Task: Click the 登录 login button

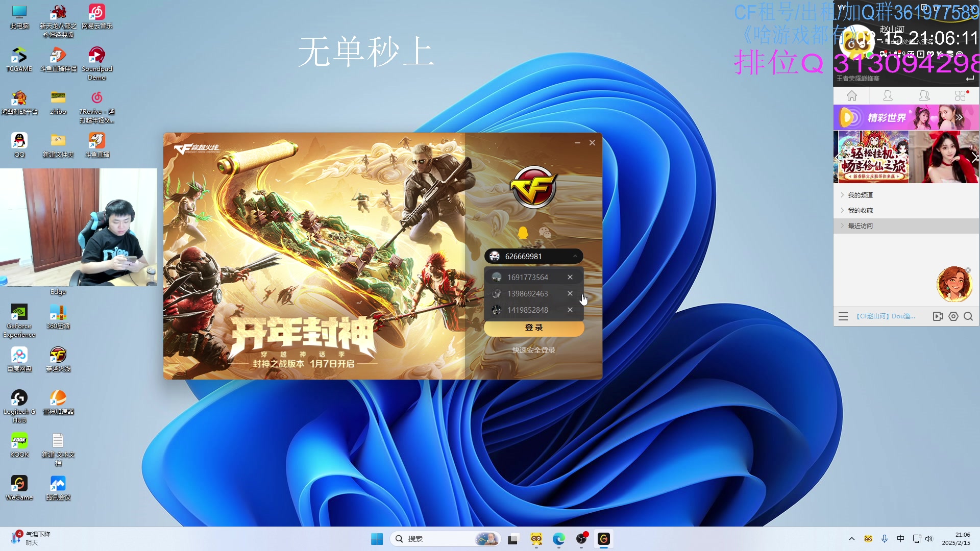Action: (x=534, y=328)
